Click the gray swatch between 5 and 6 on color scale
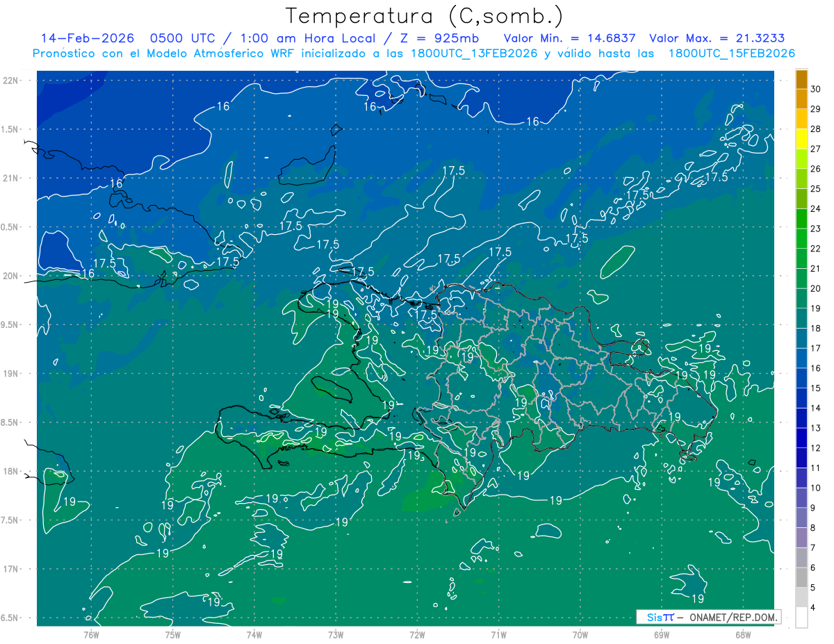Screen dimensions: 834x644 801,578
